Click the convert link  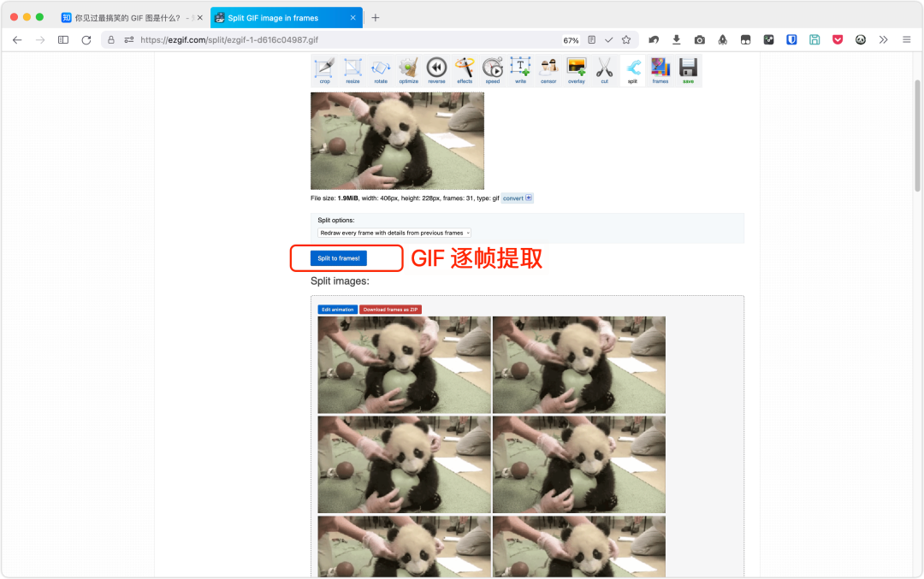click(x=517, y=198)
